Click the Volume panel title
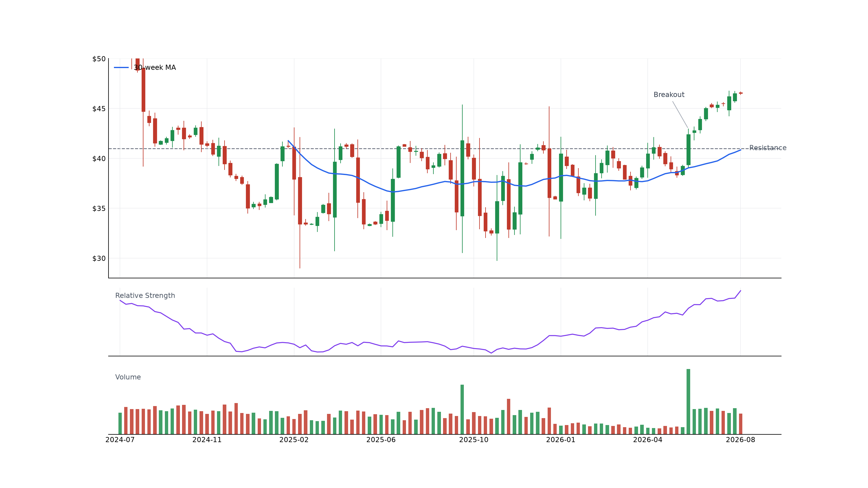The height and width of the screenshot is (488, 868). (x=128, y=377)
